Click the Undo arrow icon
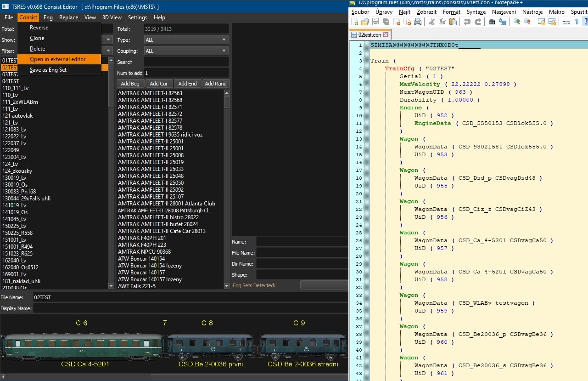Screen dimensions: 588x381 point(467,22)
